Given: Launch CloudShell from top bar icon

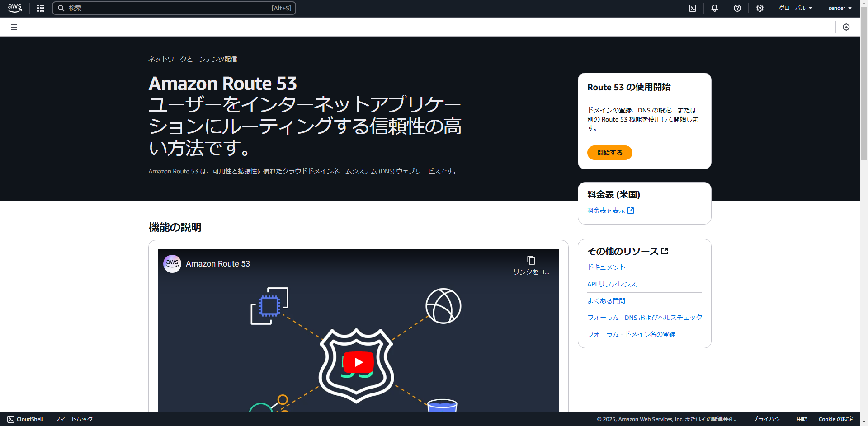Looking at the screenshot, I should (692, 8).
